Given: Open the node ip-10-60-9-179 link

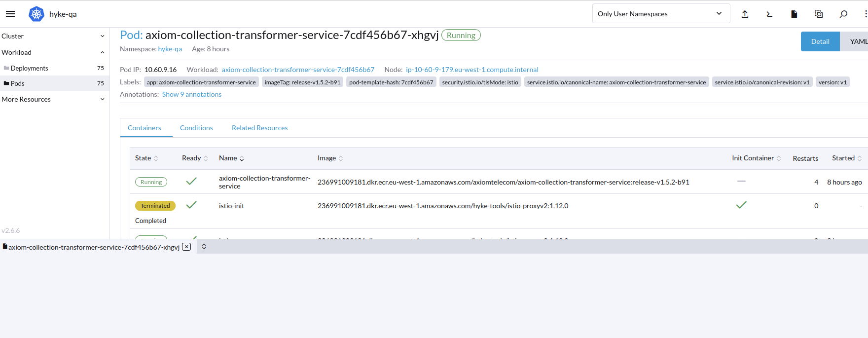Looking at the screenshot, I should pos(472,70).
